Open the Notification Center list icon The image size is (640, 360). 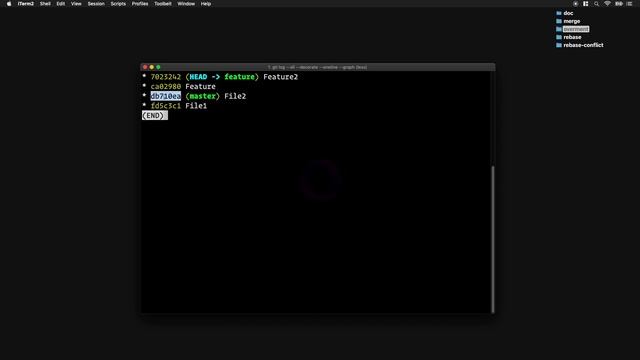click(x=629, y=4)
